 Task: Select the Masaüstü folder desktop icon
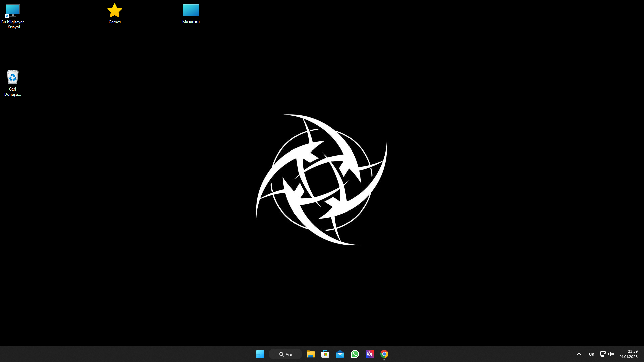pos(191,11)
